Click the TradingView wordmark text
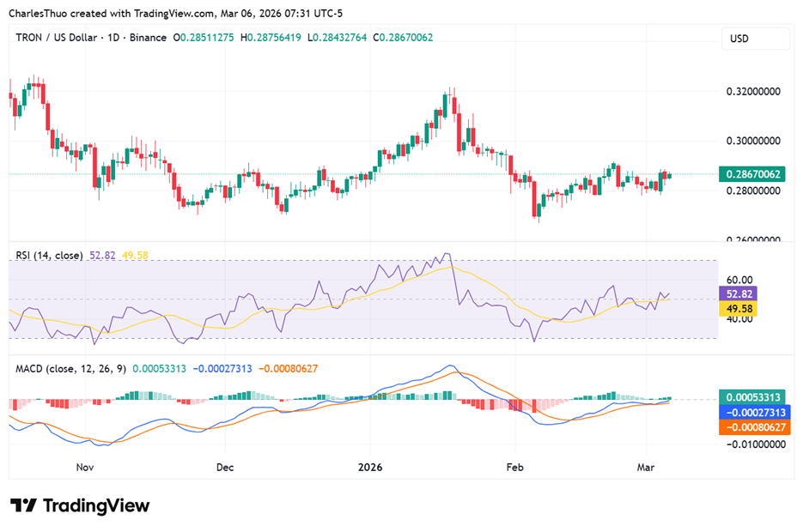803x532 pixels. click(x=95, y=505)
